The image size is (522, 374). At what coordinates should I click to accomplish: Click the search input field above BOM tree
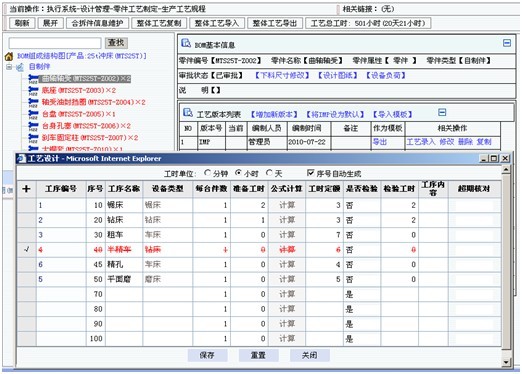(55, 43)
